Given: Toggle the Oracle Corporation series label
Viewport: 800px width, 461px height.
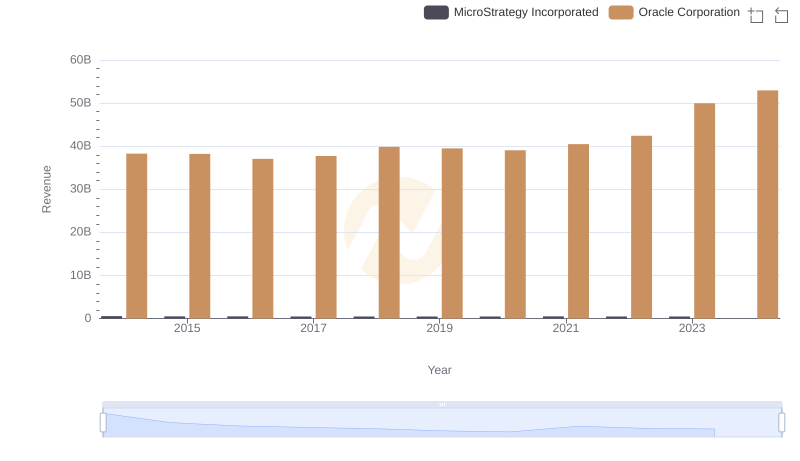Looking at the screenshot, I should click(689, 13).
